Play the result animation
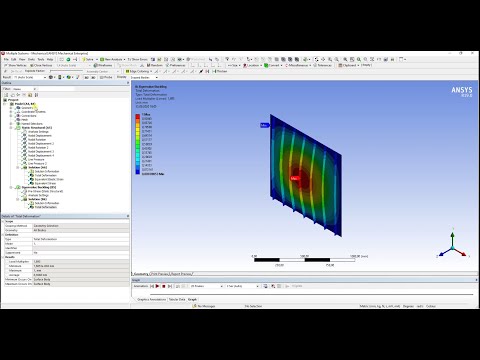 158,286
